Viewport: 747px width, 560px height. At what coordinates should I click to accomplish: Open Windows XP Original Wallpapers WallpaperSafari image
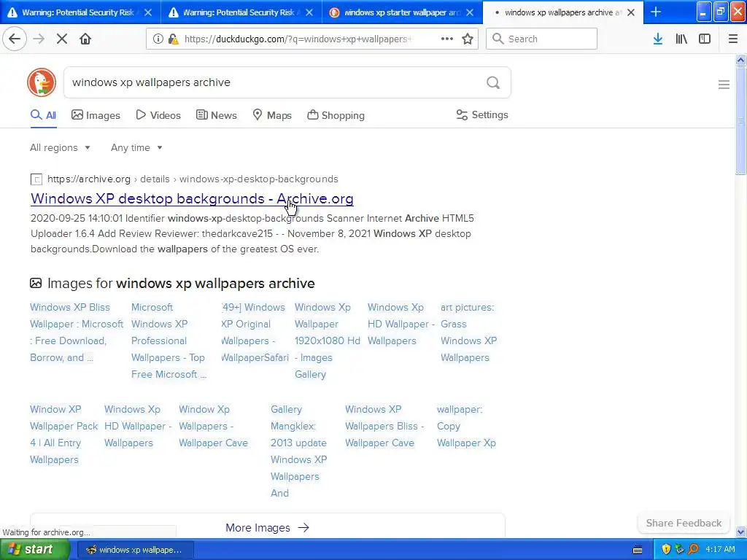pyautogui.click(x=255, y=332)
